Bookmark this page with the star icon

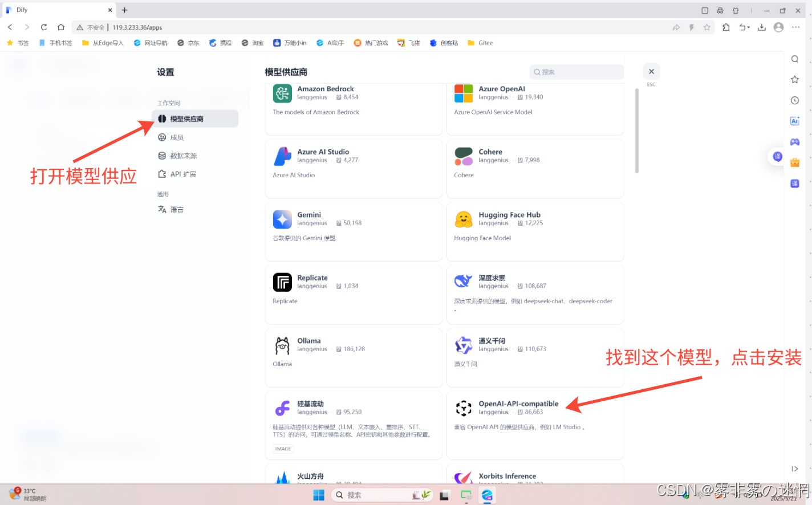(x=707, y=27)
